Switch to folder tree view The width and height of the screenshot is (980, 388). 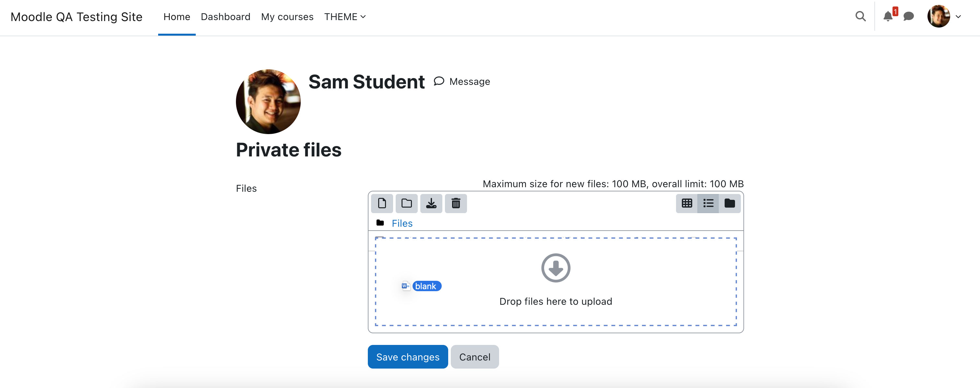[729, 203]
